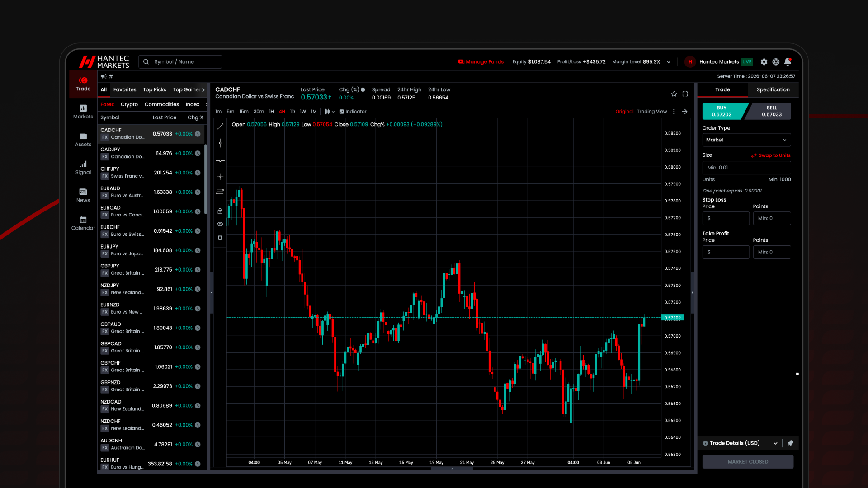Image resolution: width=868 pixels, height=488 pixels.
Task: Select the trend line drawing tool
Action: pos(220,127)
